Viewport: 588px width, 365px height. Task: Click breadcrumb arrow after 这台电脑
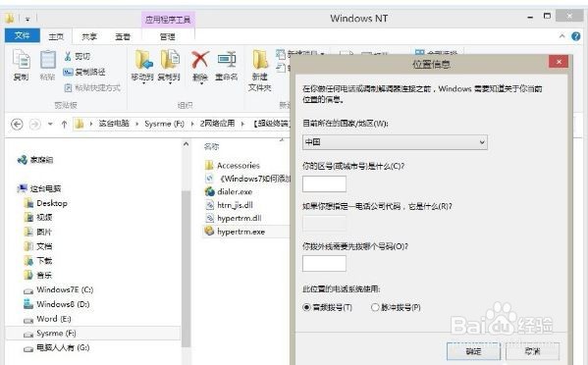[137, 124]
